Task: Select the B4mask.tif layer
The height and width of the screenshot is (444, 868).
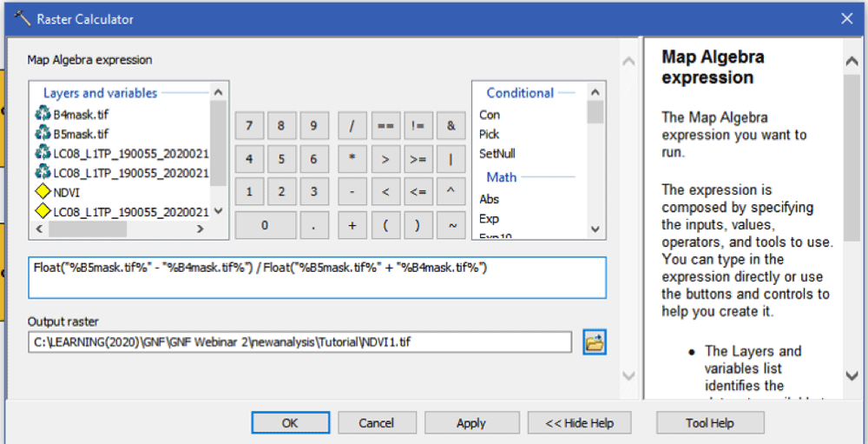Action: point(81,115)
